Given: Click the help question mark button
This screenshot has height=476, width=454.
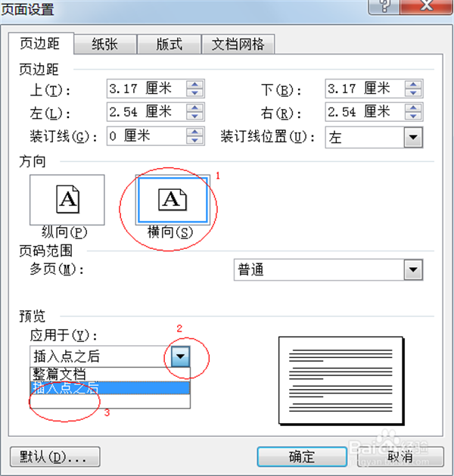Looking at the screenshot, I should tap(384, 6).
